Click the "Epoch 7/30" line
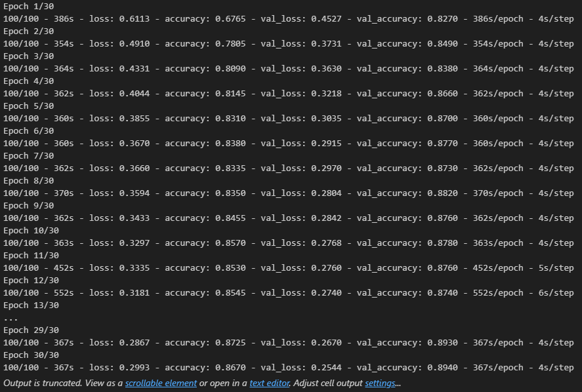The width and height of the screenshot is (582, 392). pyautogui.click(x=29, y=156)
